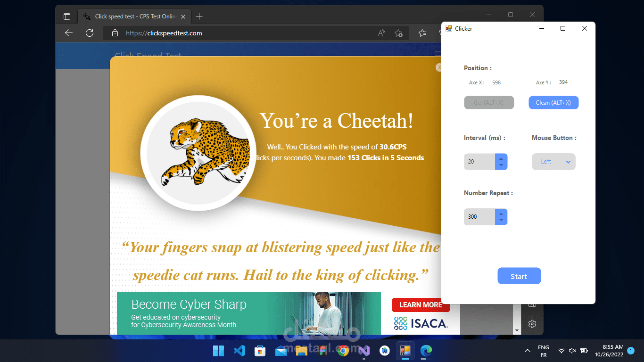Show hidden system tray icons
The width and height of the screenshot is (644, 362).
click(x=527, y=351)
